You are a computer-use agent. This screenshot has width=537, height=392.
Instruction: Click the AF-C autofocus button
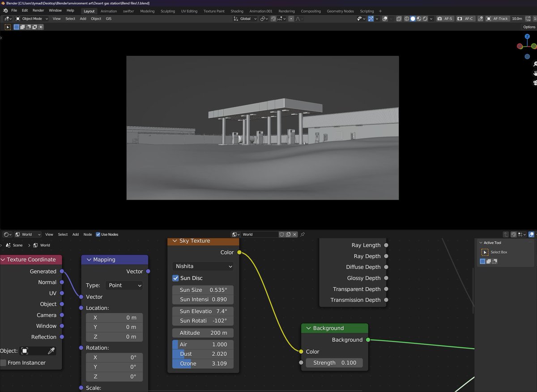coord(466,19)
